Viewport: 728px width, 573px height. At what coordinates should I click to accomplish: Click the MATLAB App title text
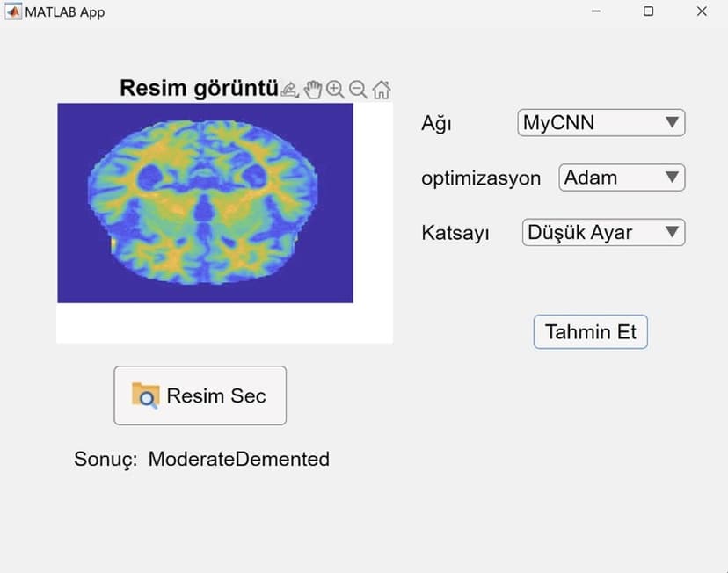pyautogui.click(x=65, y=12)
